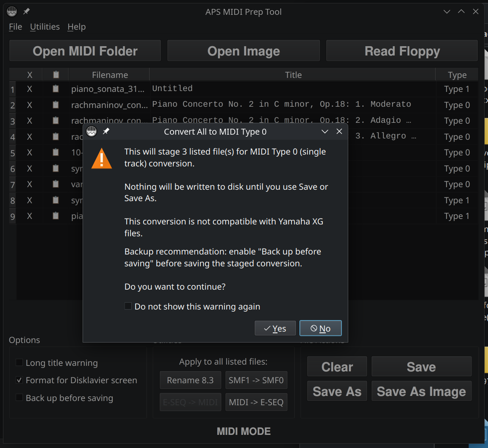Enable 'Do not show this warning again'

[x=128, y=306]
